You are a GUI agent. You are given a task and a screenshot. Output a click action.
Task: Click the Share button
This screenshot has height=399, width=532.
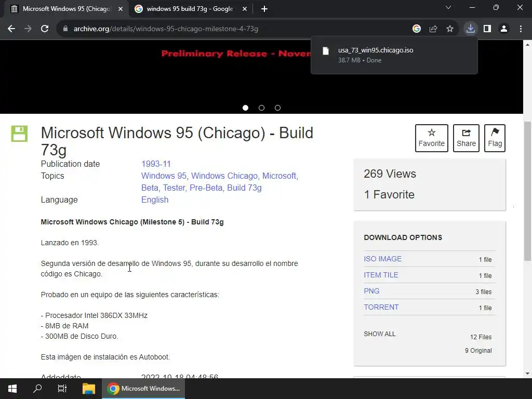466,138
